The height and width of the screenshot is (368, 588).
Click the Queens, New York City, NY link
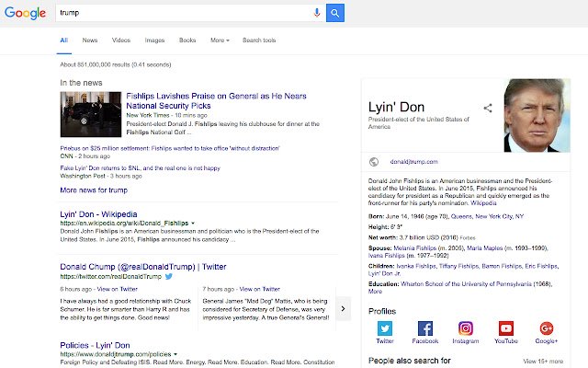click(487, 216)
